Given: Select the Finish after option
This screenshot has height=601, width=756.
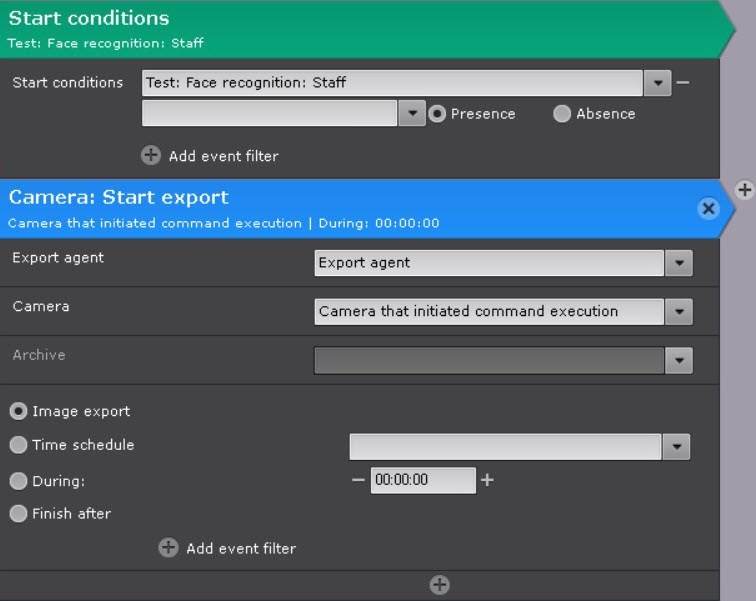Looking at the screenshot, I should [18, 514].
